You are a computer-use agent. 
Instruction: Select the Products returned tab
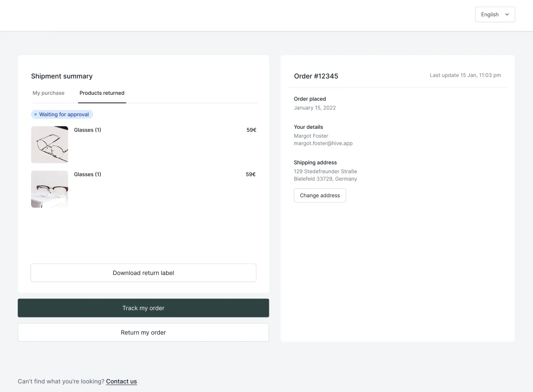[102, 93]
